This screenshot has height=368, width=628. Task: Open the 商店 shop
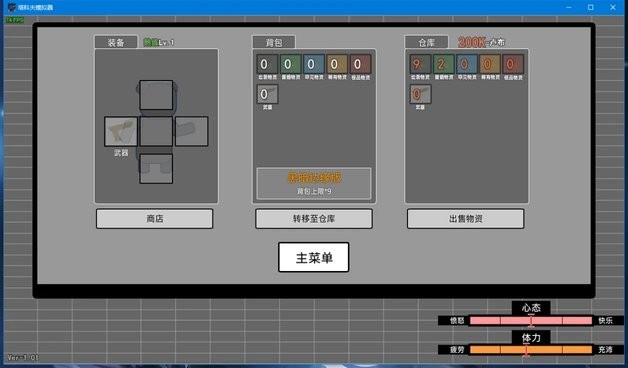click(155, 219)
